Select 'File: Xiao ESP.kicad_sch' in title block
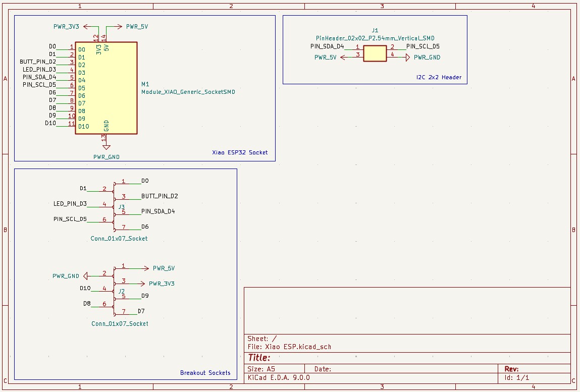 point(289,347)
